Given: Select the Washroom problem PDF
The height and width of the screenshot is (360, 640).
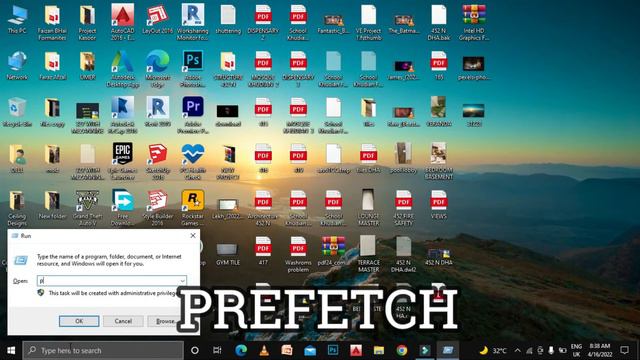Looking at the screenshot, I should pyautogui.click(x=298, y=255).
